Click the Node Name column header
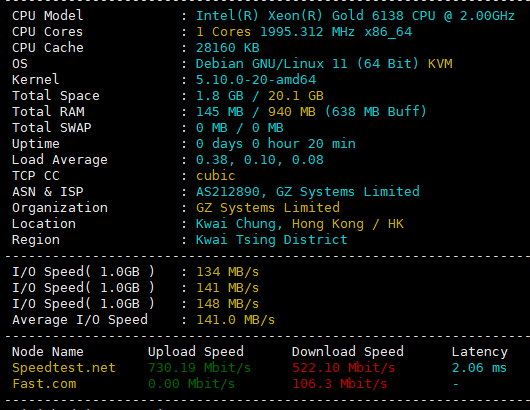The height and width of the screenshot is (410, 530). [x=48, y=352]
